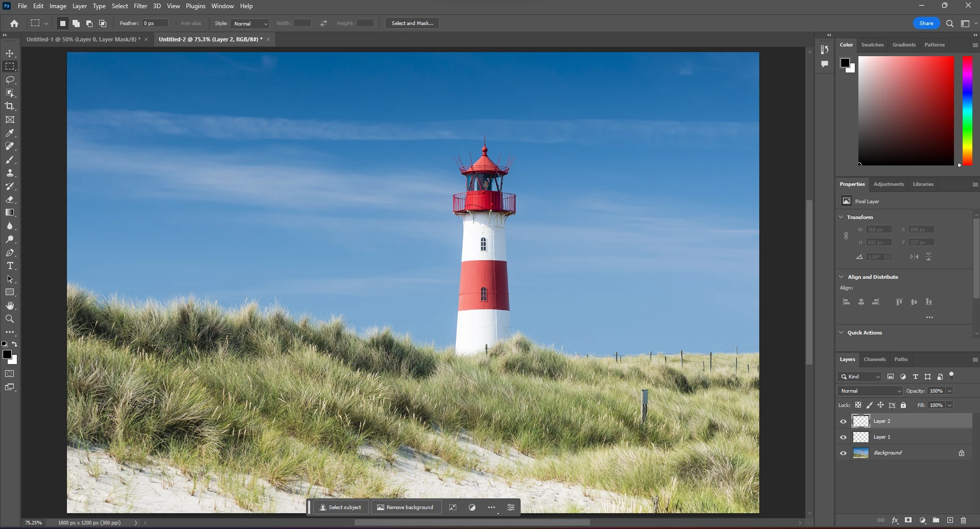Select the Lasso tool
This screenshot has width=980, height=529.
(x=10, y=80)
